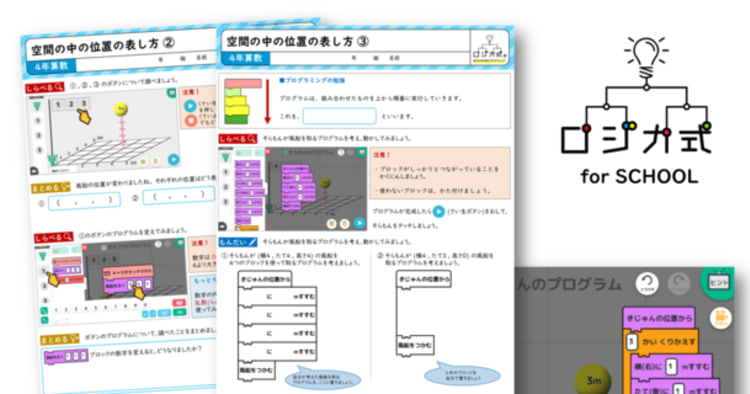Click the orange block icon below ヒント

pyautogui.click(x=720, y=318)
